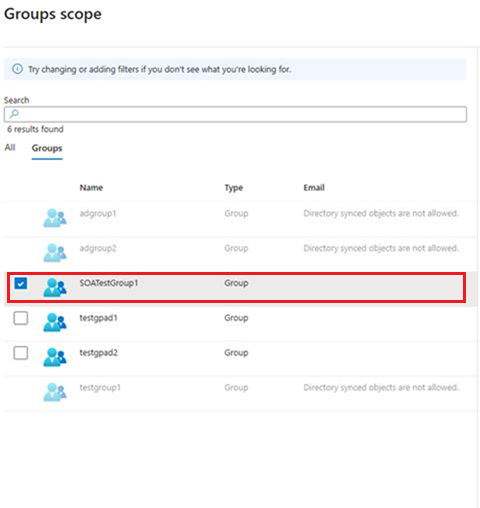Switch to the All tab

point(10,147)
